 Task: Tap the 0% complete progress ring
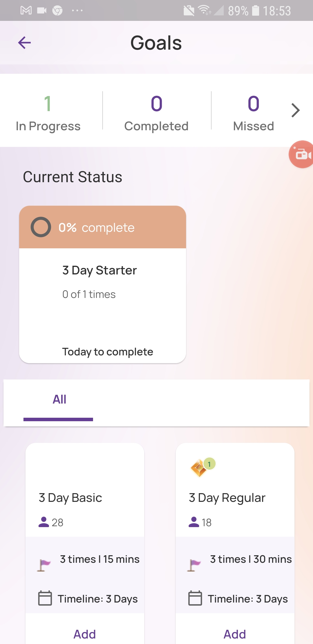(x=41, y=227)
